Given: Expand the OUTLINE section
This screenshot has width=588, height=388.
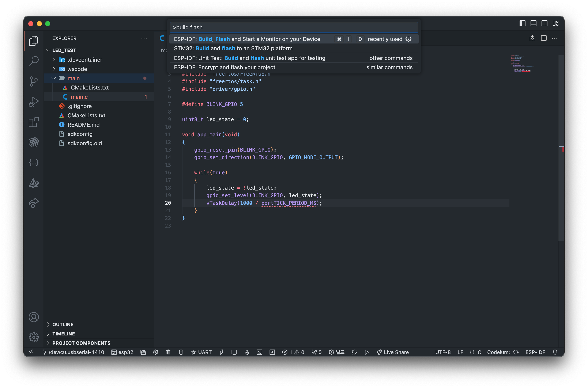Looking at the screenshot, I should tap(63, 324).
